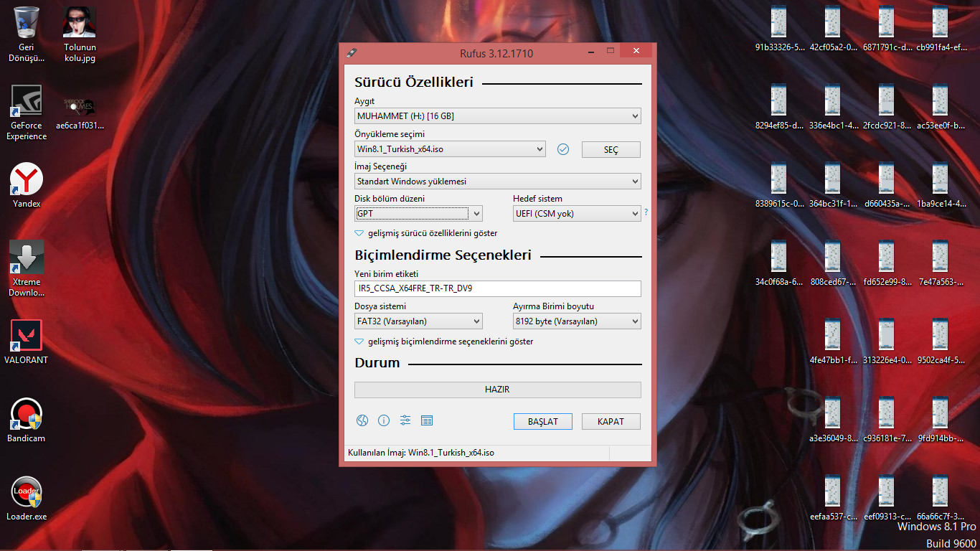
Task: Select the Yandex browser shortcut
Action: pos(27,185)
